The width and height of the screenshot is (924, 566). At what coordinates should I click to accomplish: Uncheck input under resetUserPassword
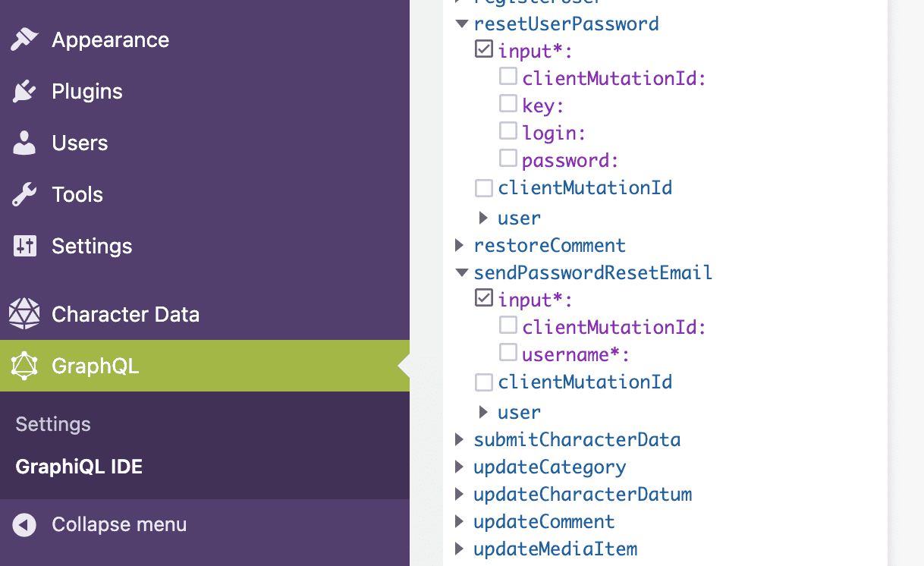[483, 49]
